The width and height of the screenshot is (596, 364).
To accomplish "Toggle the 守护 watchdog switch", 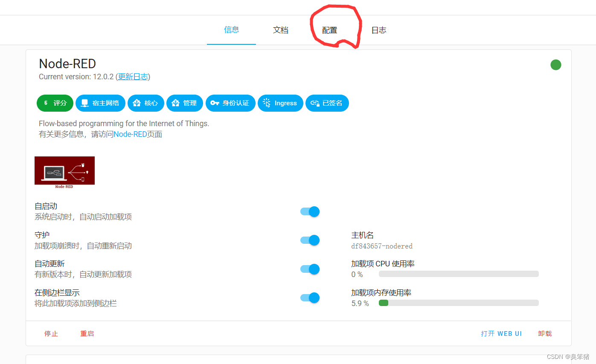I will point(310,240).
